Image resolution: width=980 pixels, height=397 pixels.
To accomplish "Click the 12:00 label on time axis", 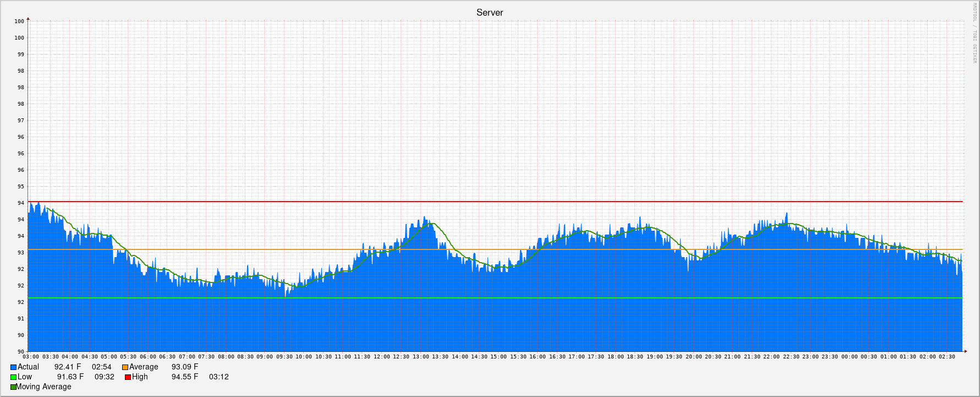I will (x=381, y=357).
